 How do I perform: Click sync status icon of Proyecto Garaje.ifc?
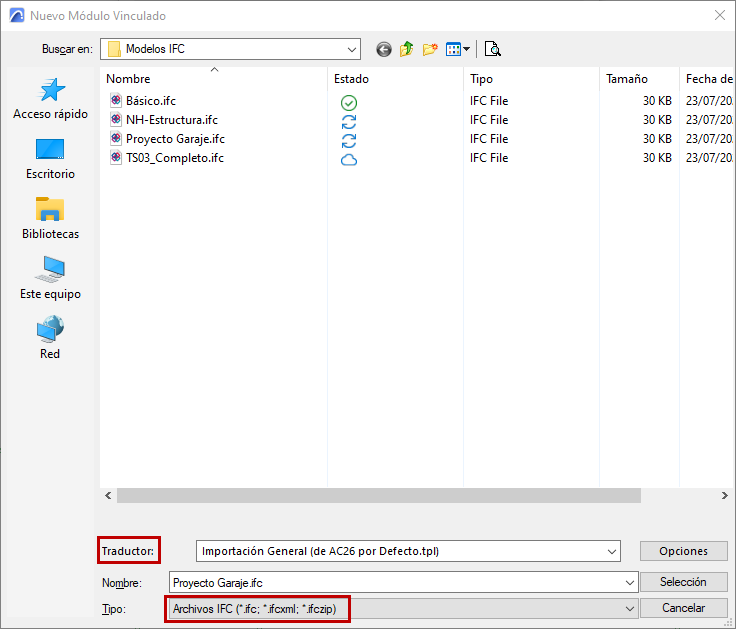tap(349, 141)
